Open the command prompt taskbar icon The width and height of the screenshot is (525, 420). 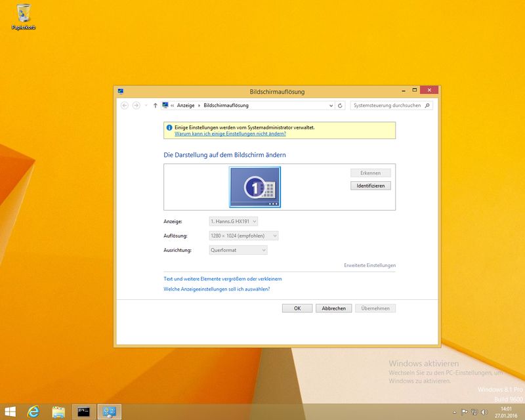[83, 411]
